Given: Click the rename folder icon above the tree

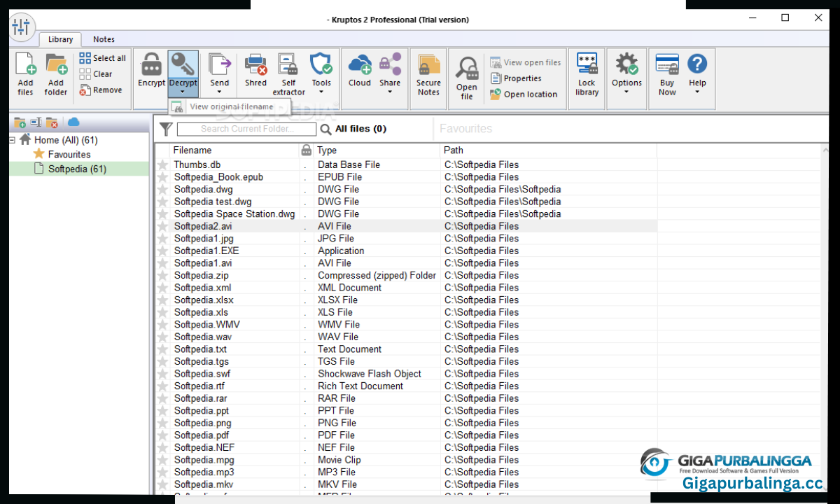Looking at the screenshot, I should tap(36, 122).
